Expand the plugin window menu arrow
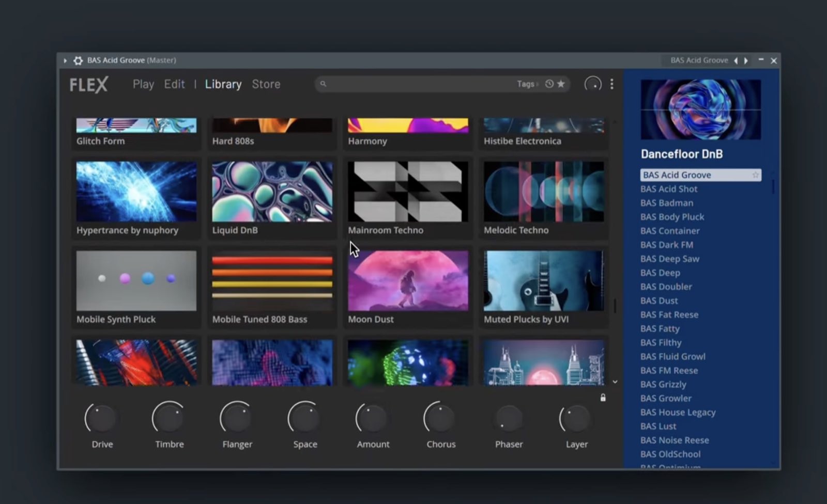The width and height of the screenshot is (827, 504). [65, 60]
